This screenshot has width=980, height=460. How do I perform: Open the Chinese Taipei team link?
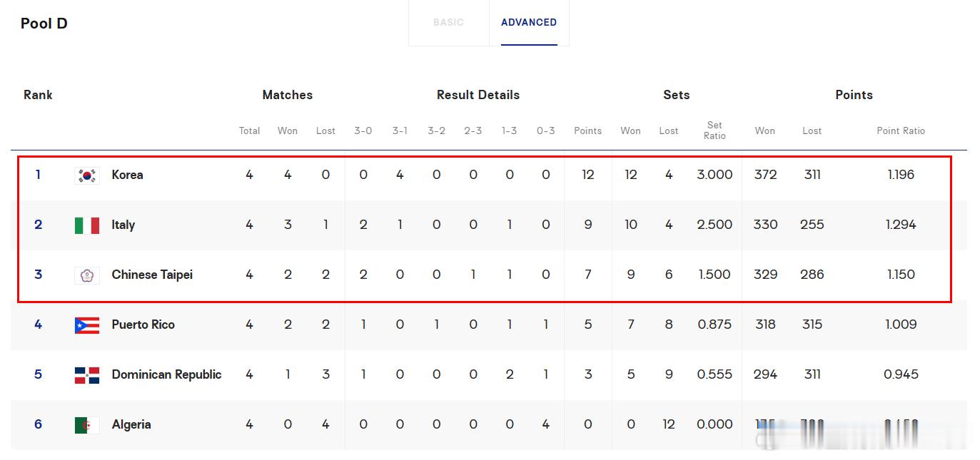click(152, 275)
